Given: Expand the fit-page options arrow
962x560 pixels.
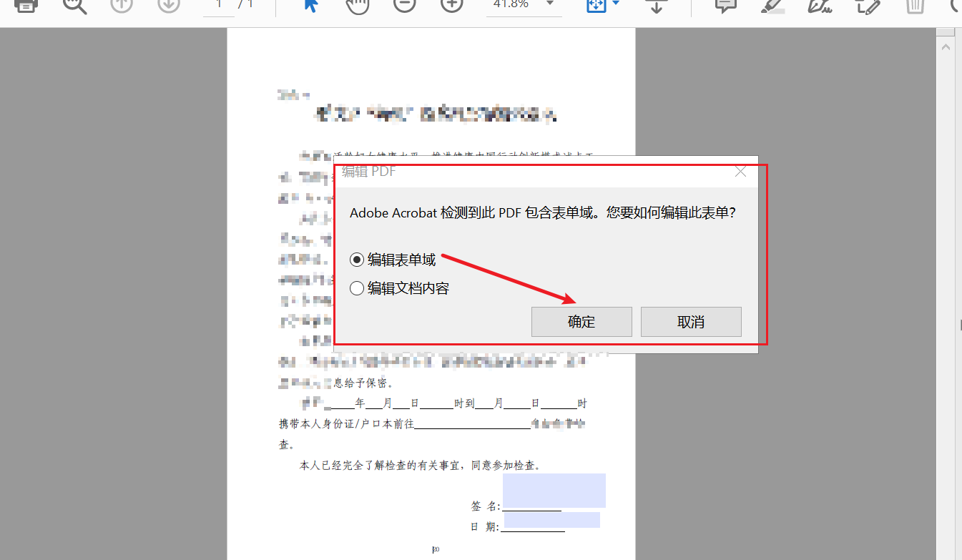Looking at the screenshot, I should tap(615, 4).
